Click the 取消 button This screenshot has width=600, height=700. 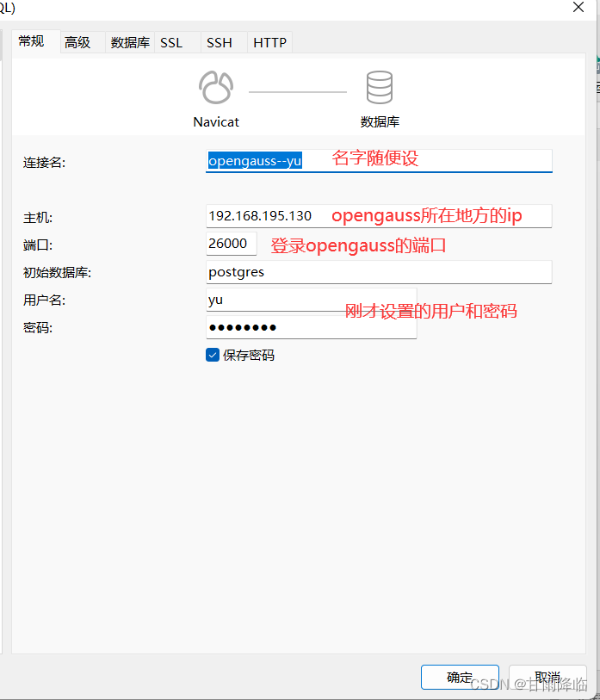tap(547, 678)
